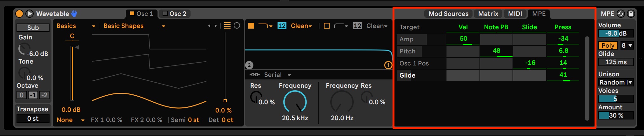Click filter handle number 1

pyautogui.click(x=388, y=65)
